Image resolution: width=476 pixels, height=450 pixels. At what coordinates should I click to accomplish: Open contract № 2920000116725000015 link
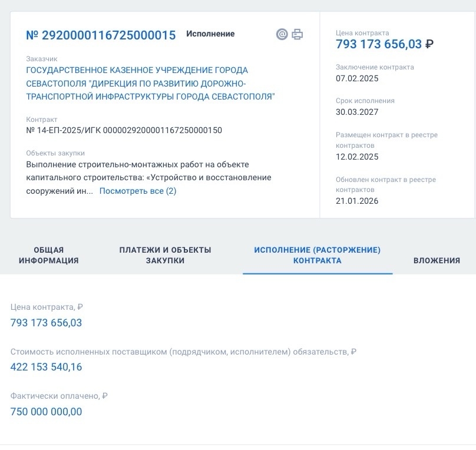click(101, 35)
